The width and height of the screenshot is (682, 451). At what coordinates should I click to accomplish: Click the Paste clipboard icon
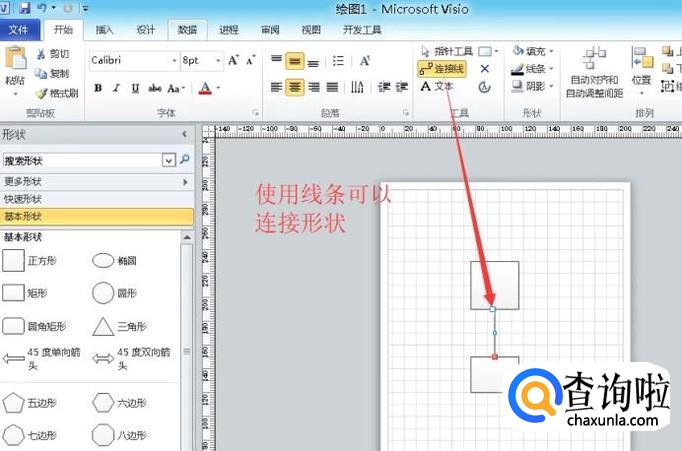tap(16, 58)
